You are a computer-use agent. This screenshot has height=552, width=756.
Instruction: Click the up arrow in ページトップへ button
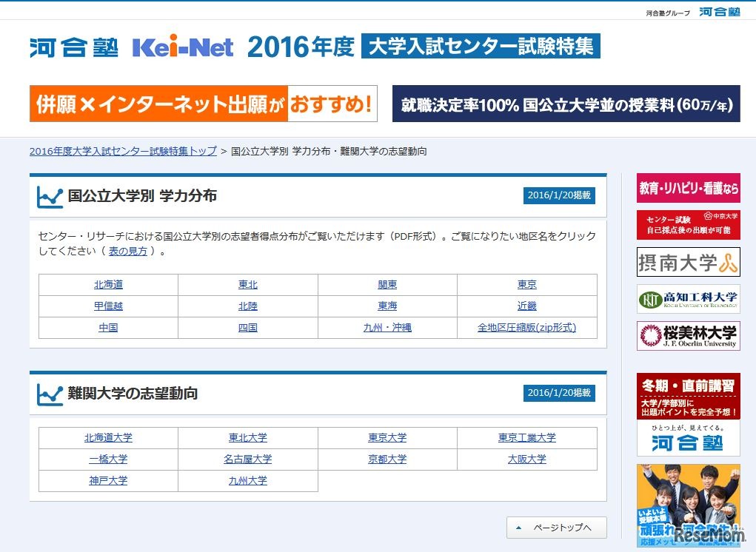point(517,528)
